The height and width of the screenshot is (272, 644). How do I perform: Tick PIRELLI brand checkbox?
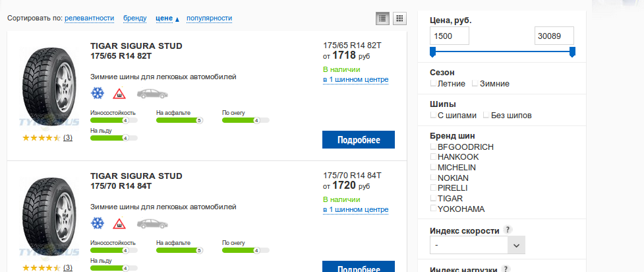pos(433,187)
